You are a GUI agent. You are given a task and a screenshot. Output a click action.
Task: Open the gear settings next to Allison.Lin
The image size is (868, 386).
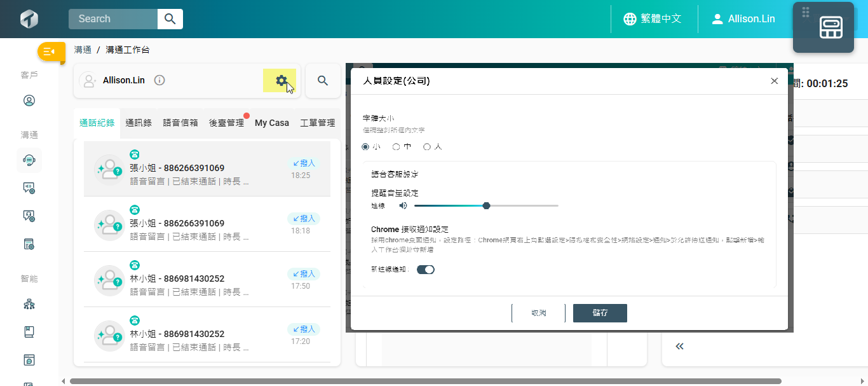(x=280, y=81)
